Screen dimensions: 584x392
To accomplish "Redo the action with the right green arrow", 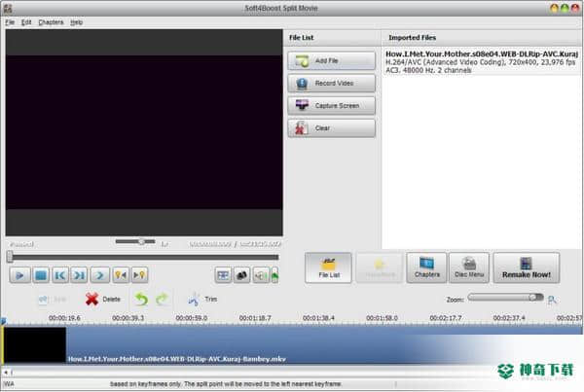I will point(162,299).
